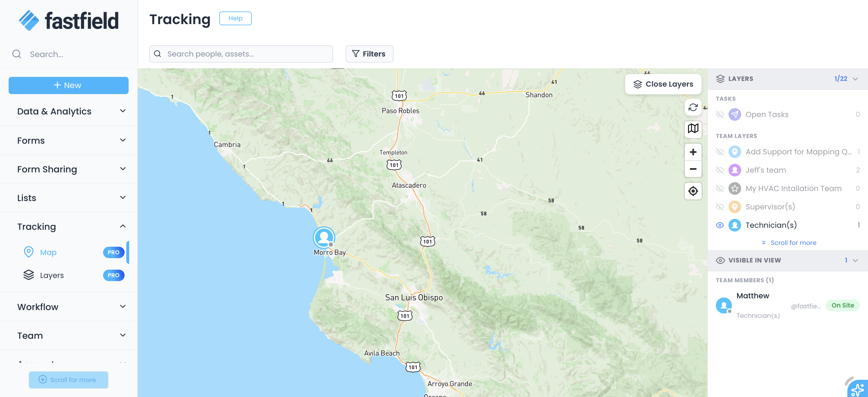The image size is (868, 397).
Task: Collapse the Visible In View section
Action: pos(855,260)
